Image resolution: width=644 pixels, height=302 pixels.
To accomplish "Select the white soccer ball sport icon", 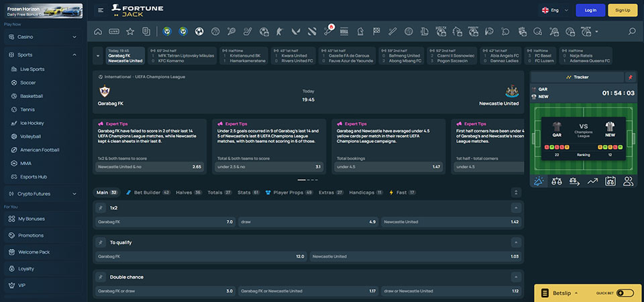I will pyautogui.click(x=199, y=32).
